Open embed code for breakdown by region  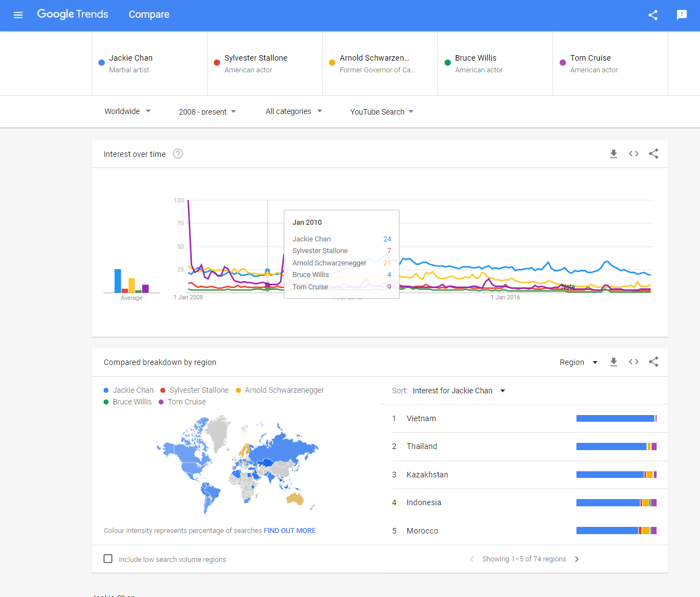[x=634, y=362]
